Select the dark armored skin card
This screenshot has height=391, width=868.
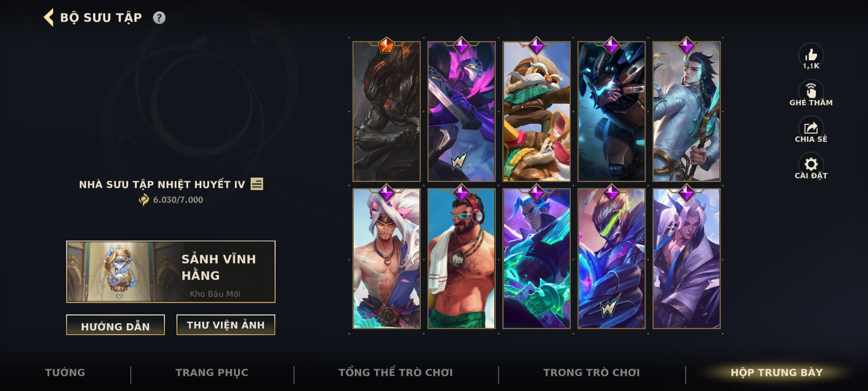coord(386,111)
